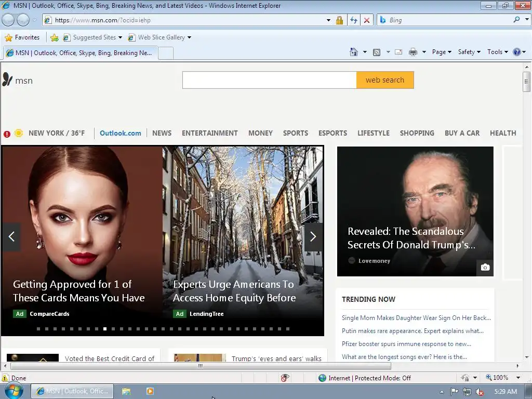Click the web search button
Image resolution: width=532 pixels, height=399 pixels.
tap(385, 80)
